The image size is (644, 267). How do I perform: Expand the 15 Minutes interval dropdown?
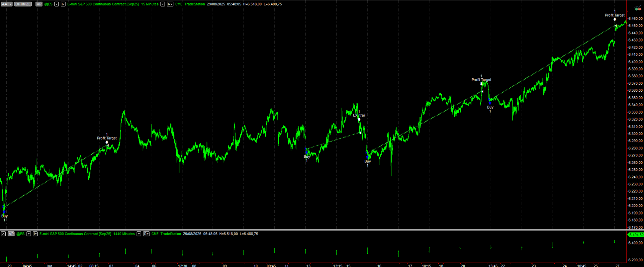163,4
